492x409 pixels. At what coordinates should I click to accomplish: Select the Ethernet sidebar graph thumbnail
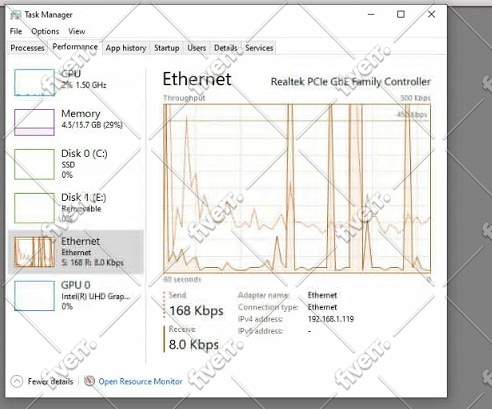point(34,252)
